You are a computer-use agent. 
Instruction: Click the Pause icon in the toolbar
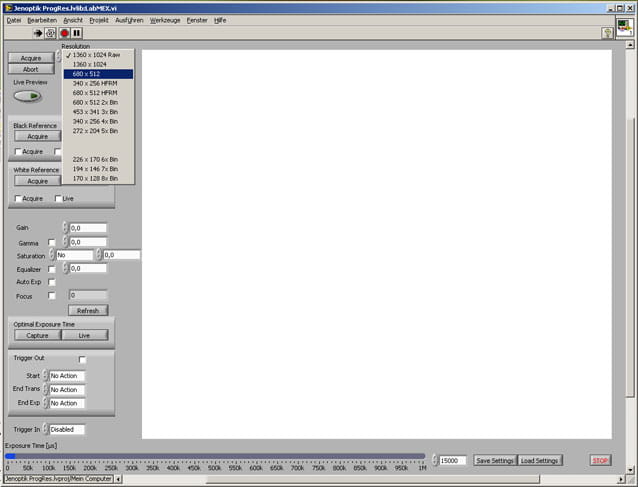77,33
